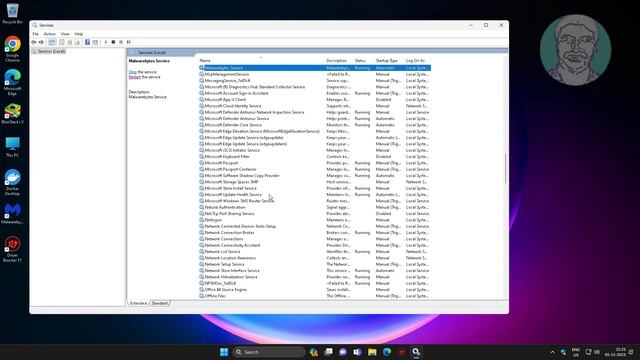Select Network Location Awareness row
Viewport: 640px width, 360px height.
(x=315, y=258)
